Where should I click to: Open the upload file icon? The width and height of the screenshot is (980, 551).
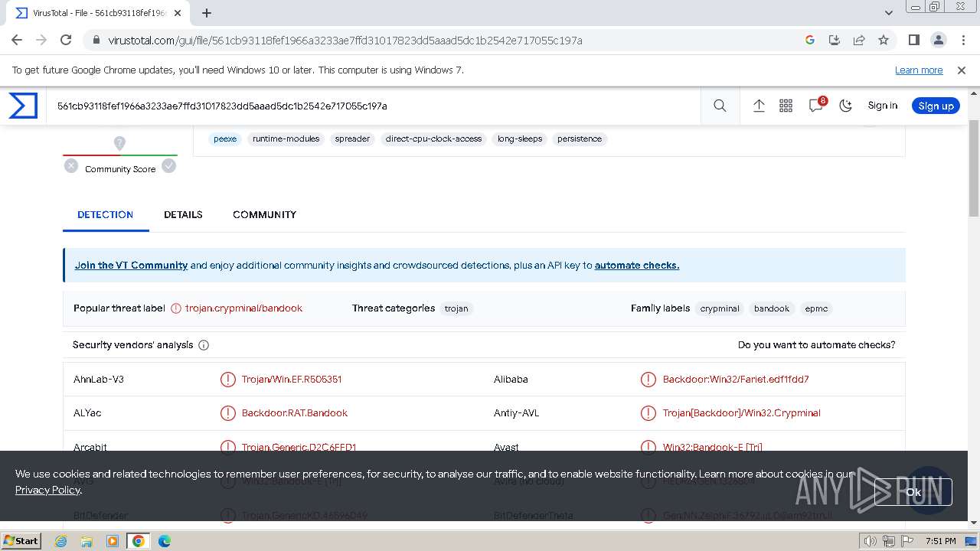(x=759, y=106)
